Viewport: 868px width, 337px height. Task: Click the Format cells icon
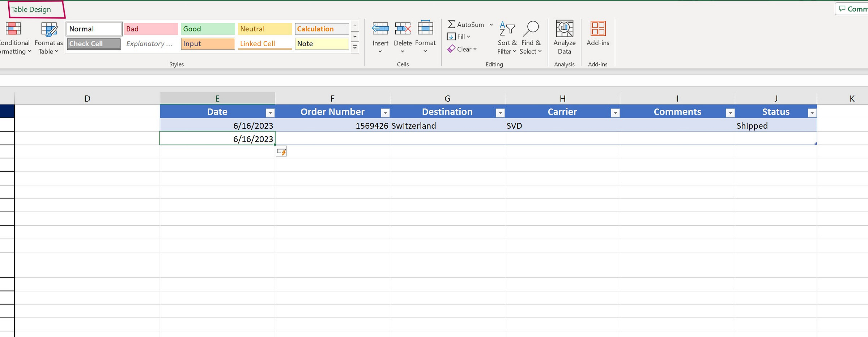tap(425, 28)
